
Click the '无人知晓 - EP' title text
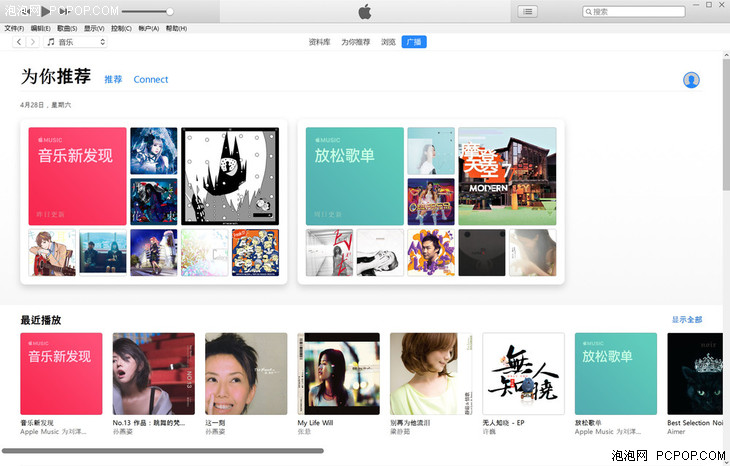click(x=503, y=423)
